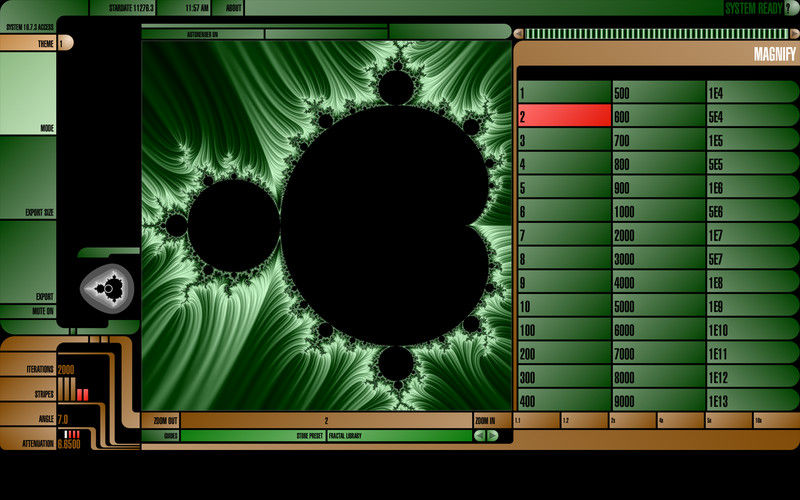Toggle the Mute On setting

point(28,311)
